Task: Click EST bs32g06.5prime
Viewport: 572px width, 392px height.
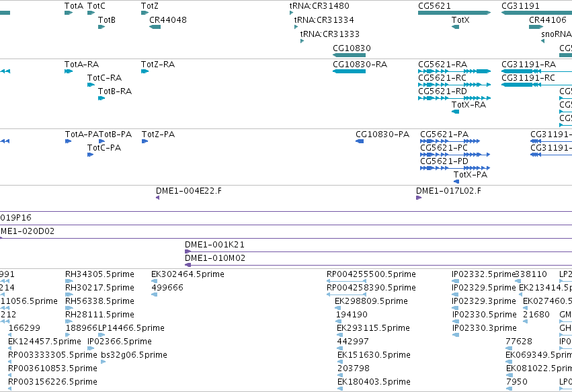Action: point(104,362)
